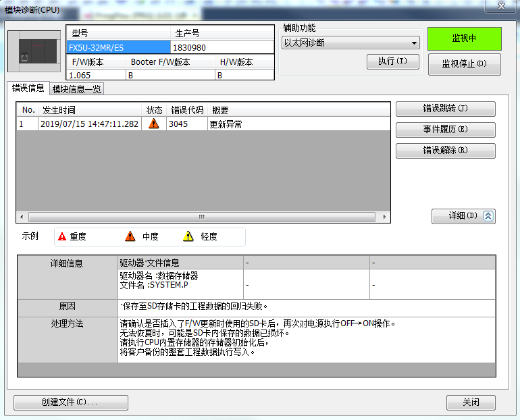Click the orange warning icon in error row

154,124
